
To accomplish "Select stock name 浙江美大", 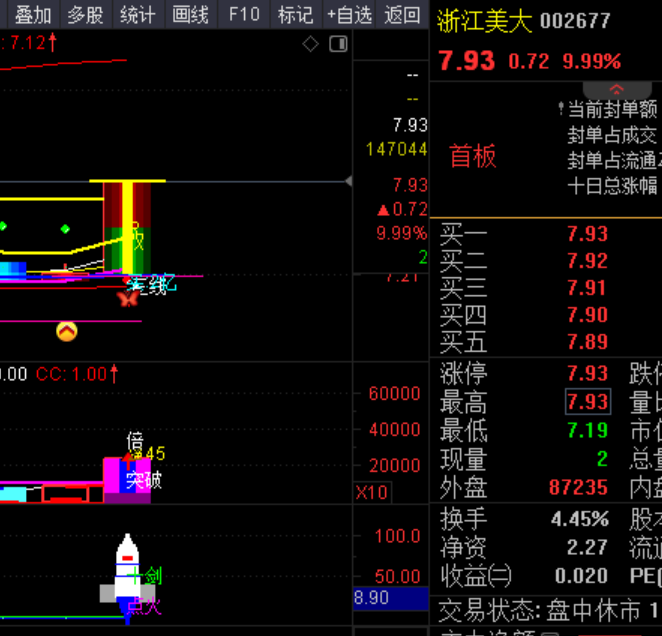I will click(484, 21).
